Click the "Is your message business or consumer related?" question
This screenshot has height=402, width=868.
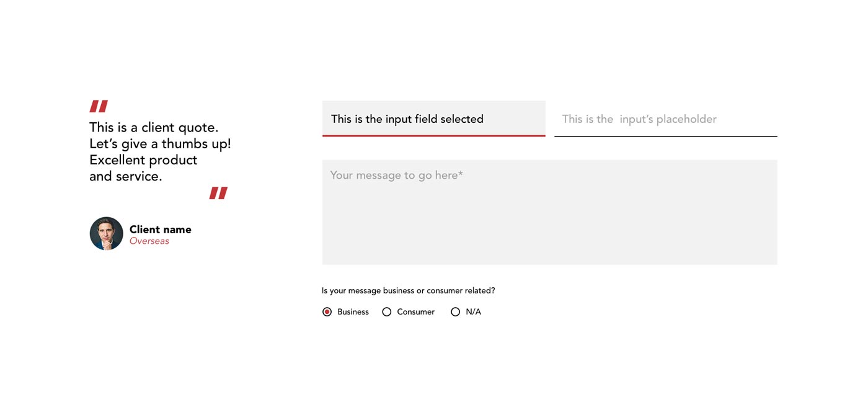pyautogui.click(x=408, y=291)
